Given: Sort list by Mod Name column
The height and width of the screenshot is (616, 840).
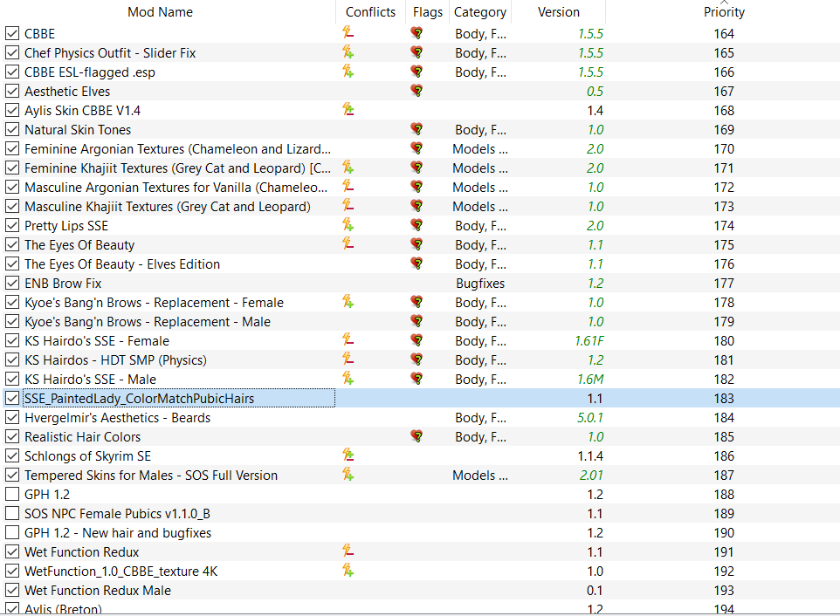Looking at the screenshot, I should [160, 11].
